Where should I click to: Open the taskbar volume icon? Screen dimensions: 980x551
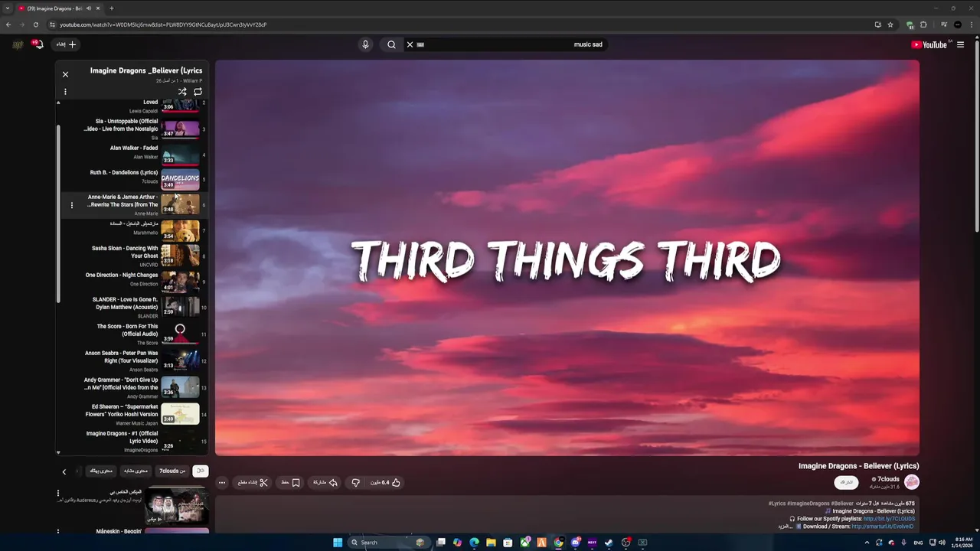click(x=942, y=543)
